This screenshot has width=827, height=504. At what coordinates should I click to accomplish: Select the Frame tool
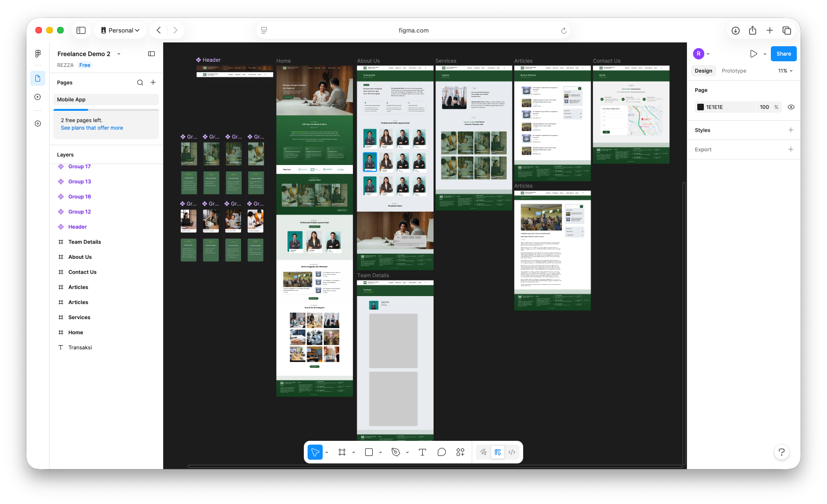pyautogui.click(x=342, y=452)
